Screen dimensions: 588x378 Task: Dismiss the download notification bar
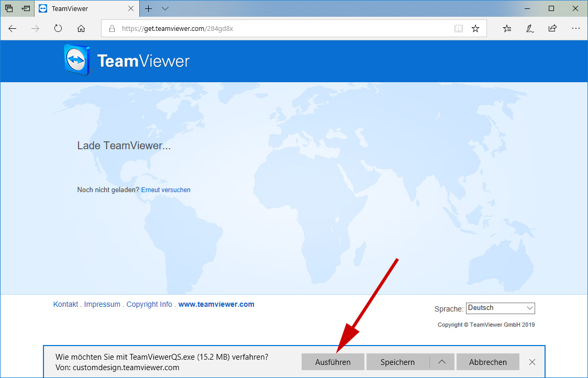532,362
